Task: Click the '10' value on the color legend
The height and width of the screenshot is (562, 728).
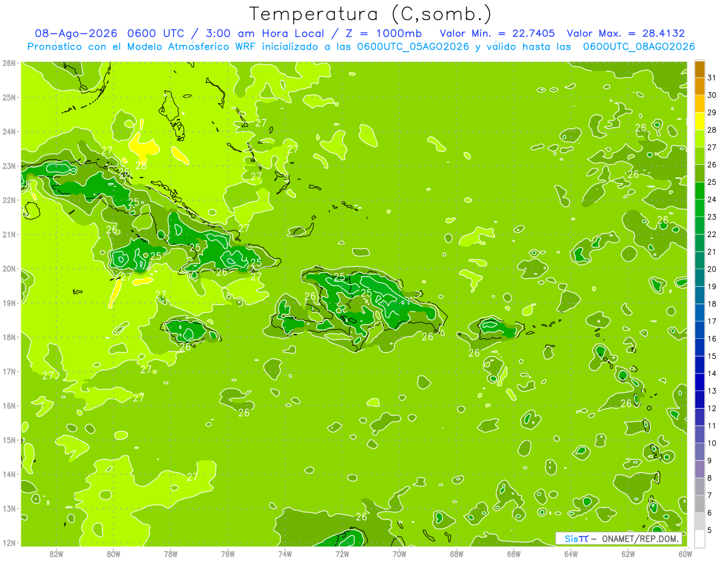Action: pyautogui.click(x=712, y=443)
